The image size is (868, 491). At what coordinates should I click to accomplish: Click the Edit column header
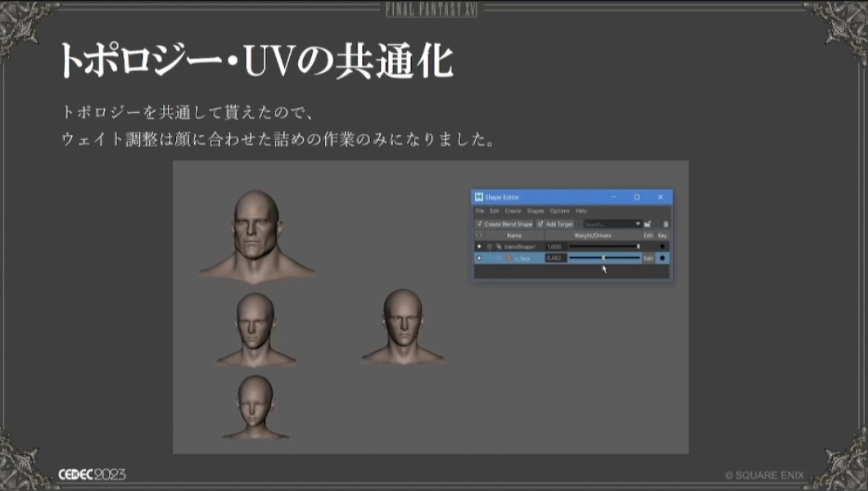tap(649, 236)
